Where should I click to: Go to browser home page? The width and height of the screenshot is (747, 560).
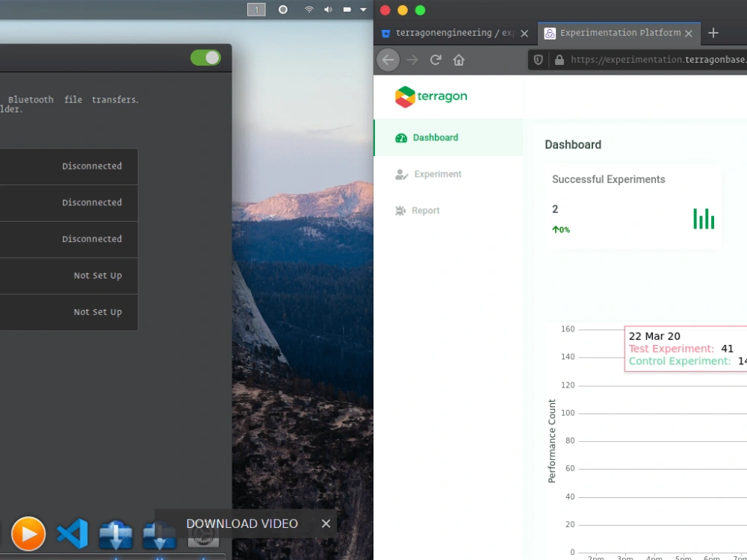(459, 60)
